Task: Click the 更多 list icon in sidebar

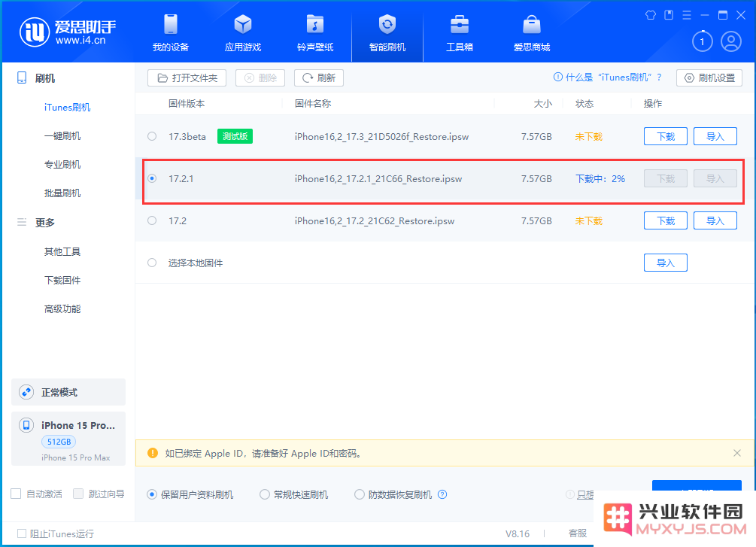Action: (x=22, y=222)
